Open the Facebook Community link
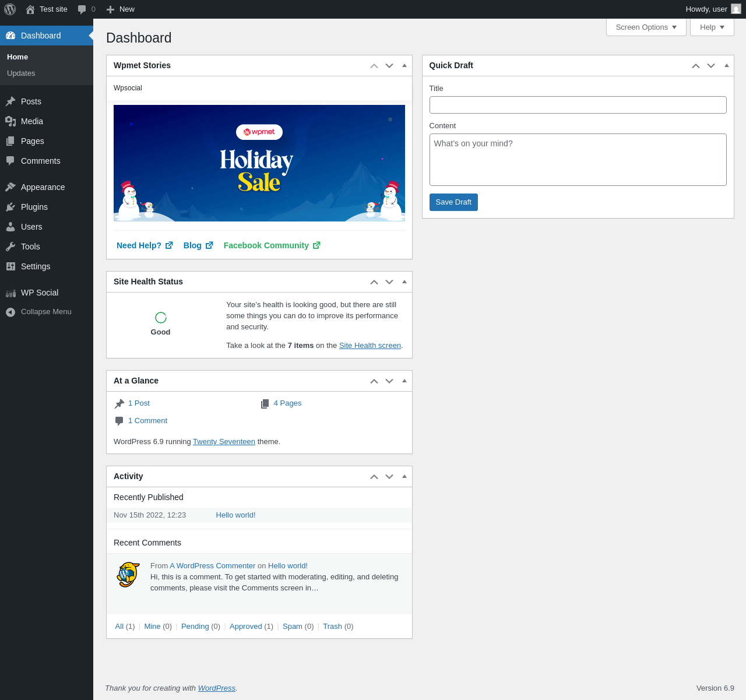This screenshot has height=700, width=746. pos(272,245)
